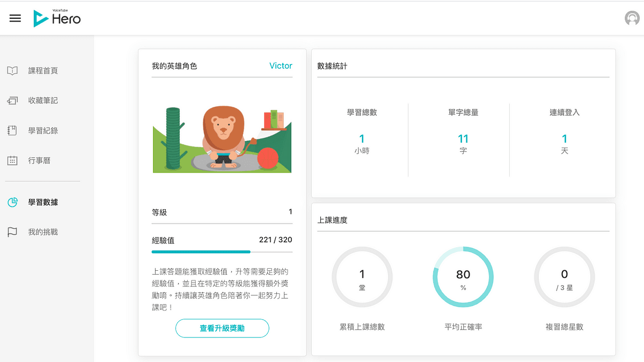This screenshot has height=362, width=644.
Task: Click the 累積上課總數 circle
Action: (x=362, y=277)
